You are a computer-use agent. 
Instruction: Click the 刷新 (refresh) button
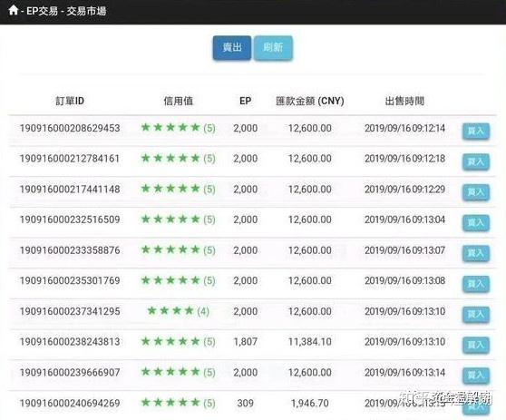tap(273, 48)
